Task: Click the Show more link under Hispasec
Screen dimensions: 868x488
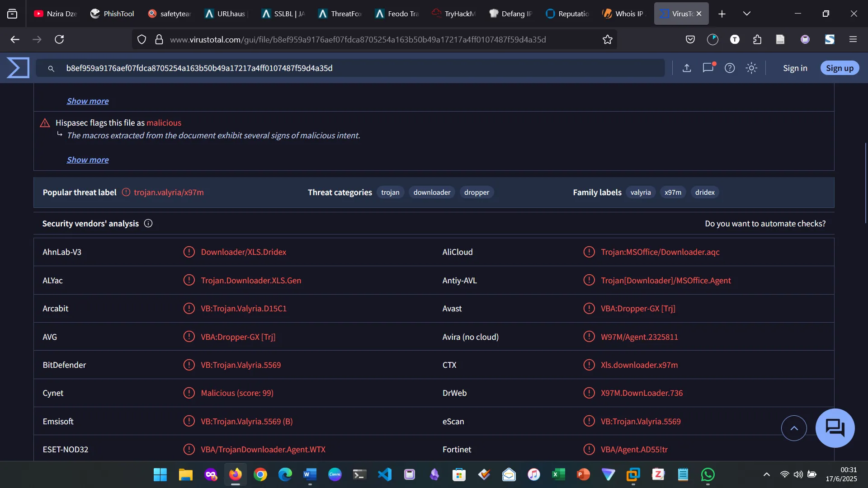Action: (88, 160)
